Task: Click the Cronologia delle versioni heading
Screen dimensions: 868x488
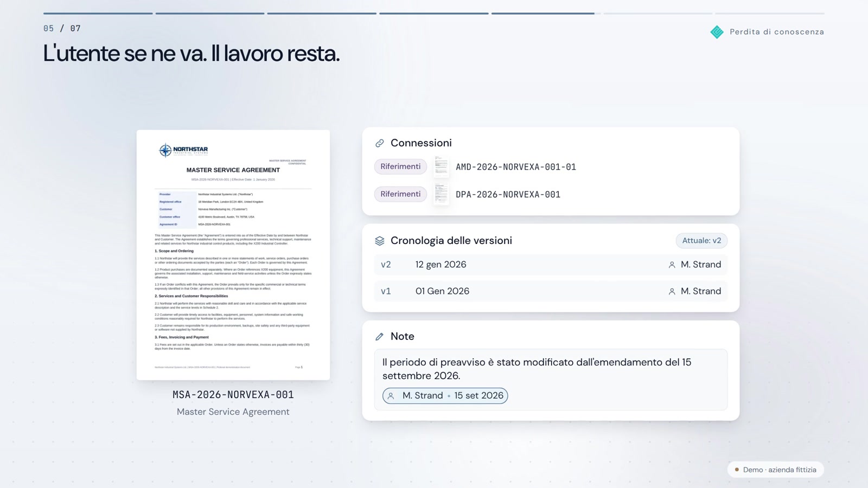Action: [x=451, y=241]
